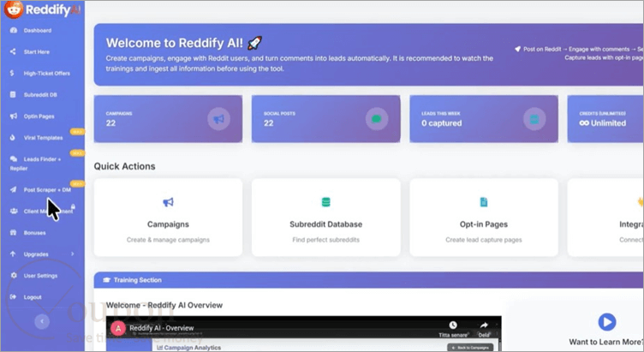Click the Find perfect subreddits subtitle
644x352 pixels.
coord(325,240)
